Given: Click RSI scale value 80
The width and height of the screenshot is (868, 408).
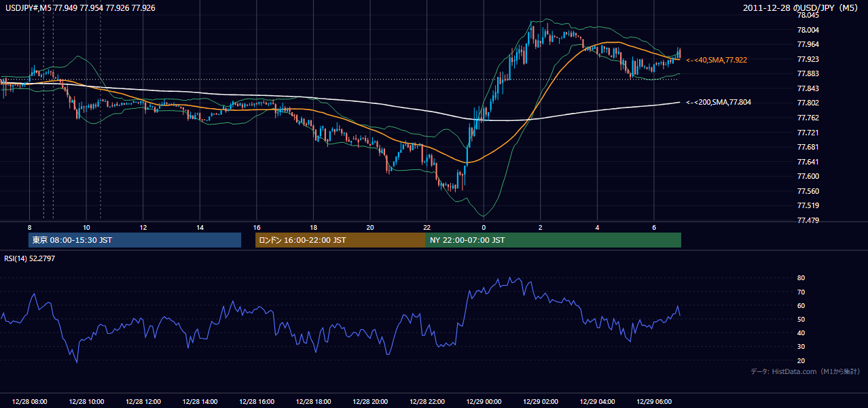Looking at the screenshot, I should pyautogui.click(x=801, y=278).
